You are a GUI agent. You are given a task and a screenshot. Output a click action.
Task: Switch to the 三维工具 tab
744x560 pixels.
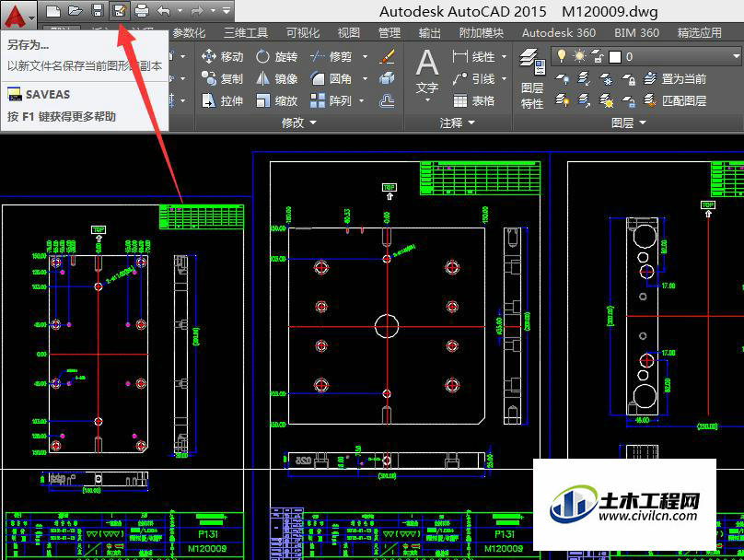(246, 33)
